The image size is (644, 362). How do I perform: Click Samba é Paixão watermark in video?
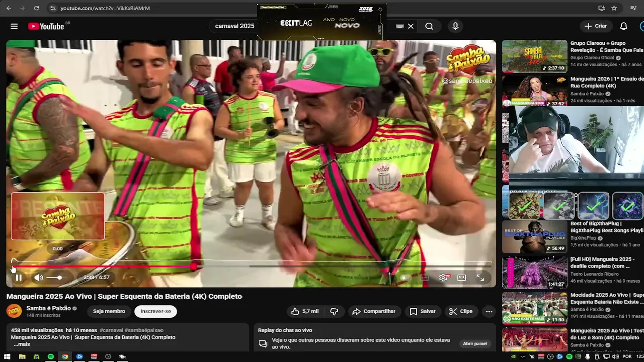pyautogui.click(x=467, y=60)
